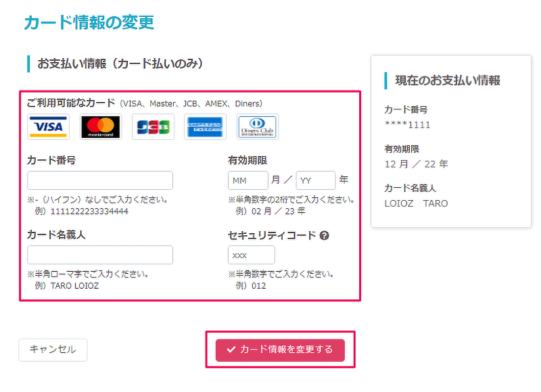The height and width of the screenshot is (392, 541).
Task: Focus the カード番号 input field
Action: click(x=100, y=180)
